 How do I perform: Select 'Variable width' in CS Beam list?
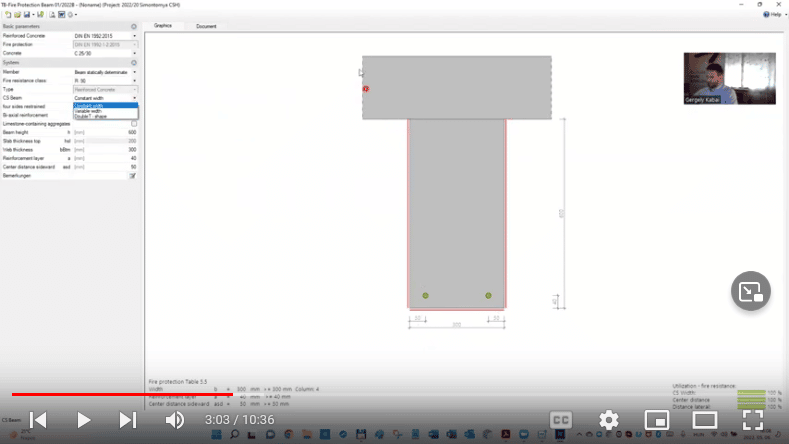coord(90,111)
